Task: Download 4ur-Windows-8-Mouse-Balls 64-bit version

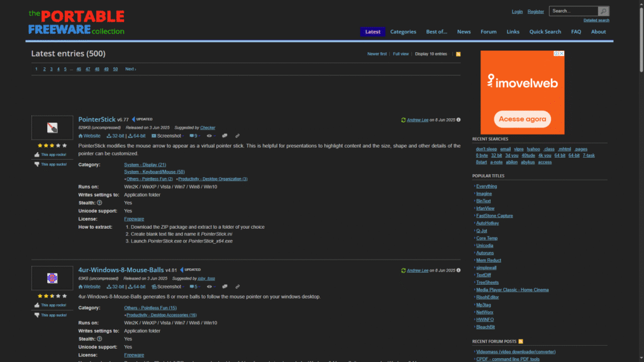Action: [136, 287]
